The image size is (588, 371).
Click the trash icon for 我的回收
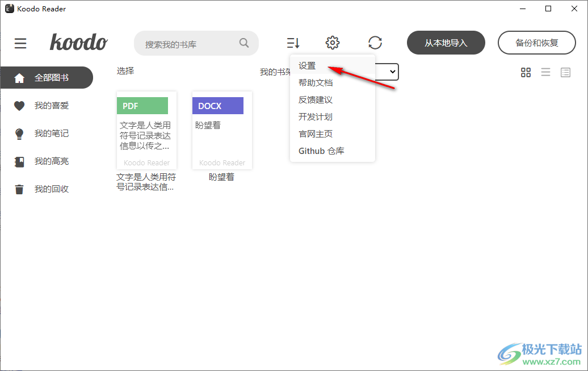point(19,189)
